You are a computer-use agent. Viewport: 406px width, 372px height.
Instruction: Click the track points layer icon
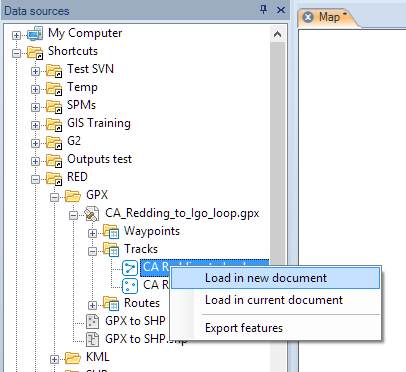coord(130,286)
